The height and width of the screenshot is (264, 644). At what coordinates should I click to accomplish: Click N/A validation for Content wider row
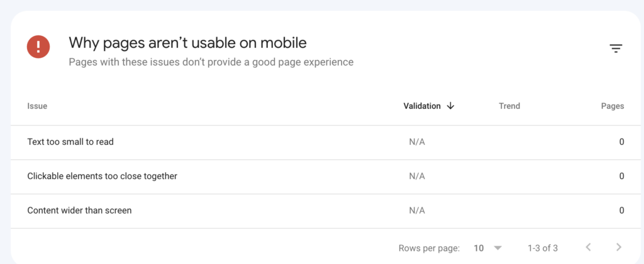point(417,210)
